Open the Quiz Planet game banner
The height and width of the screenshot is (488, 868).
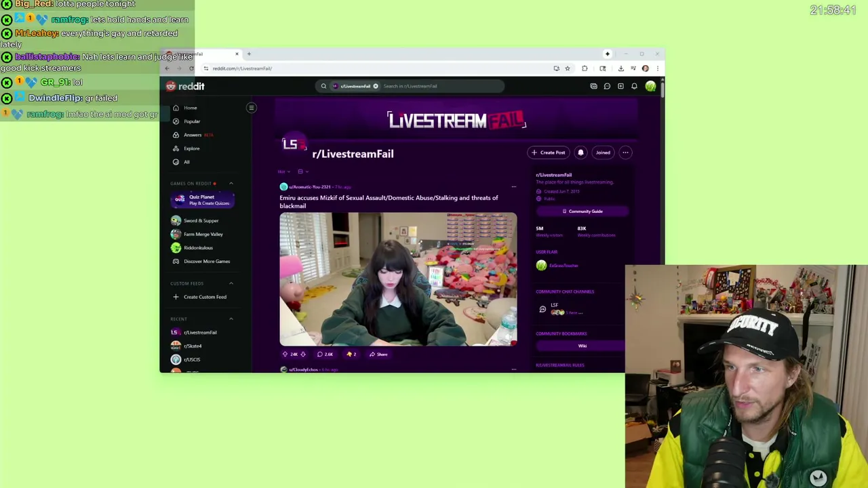[202, 200]
